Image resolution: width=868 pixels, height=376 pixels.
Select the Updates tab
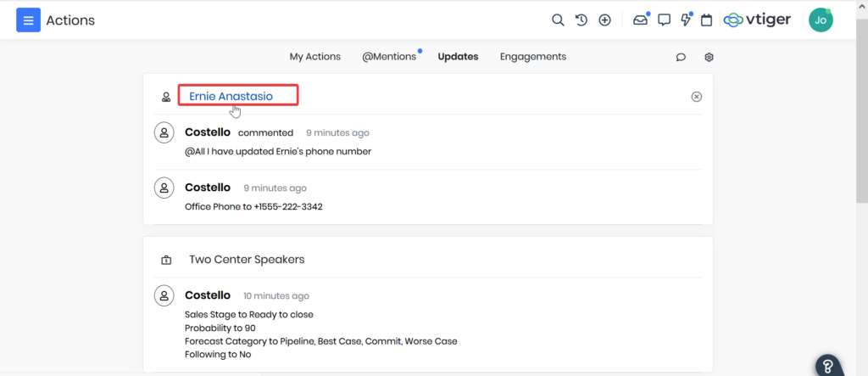458,57
